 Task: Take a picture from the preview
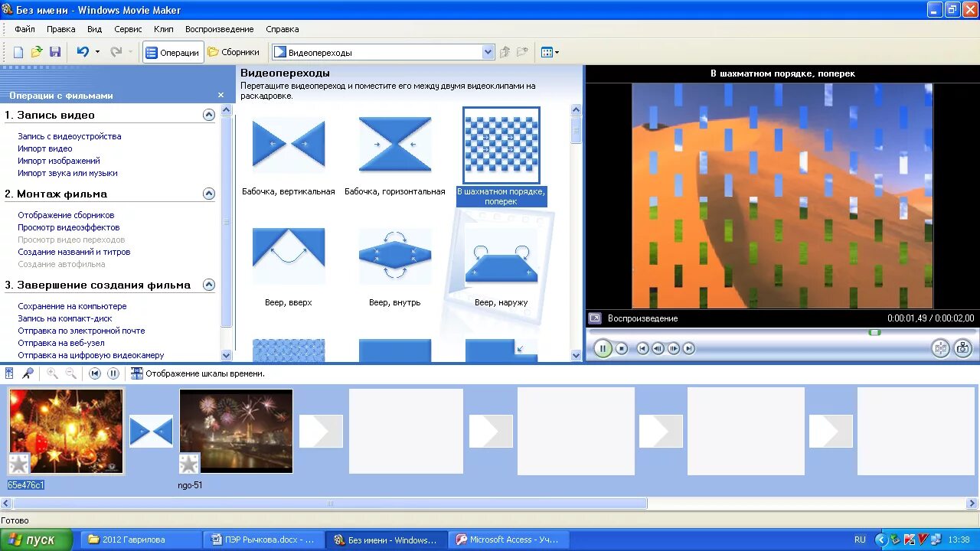click(x=963, y=348)
